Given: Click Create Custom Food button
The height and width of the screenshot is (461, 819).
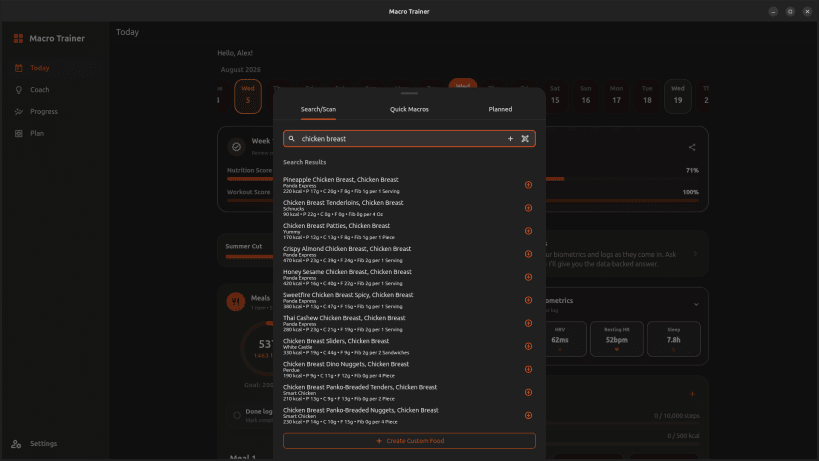Looking at the screenshot, I should 409,441.
